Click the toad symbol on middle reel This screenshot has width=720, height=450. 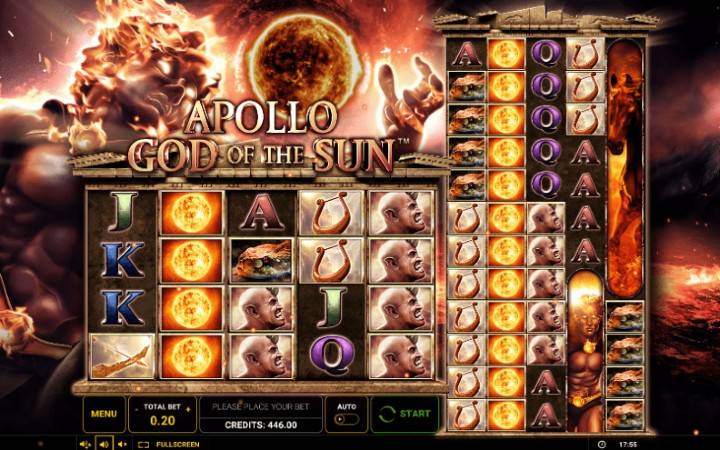pyautogui.click(x=262, y=261)
